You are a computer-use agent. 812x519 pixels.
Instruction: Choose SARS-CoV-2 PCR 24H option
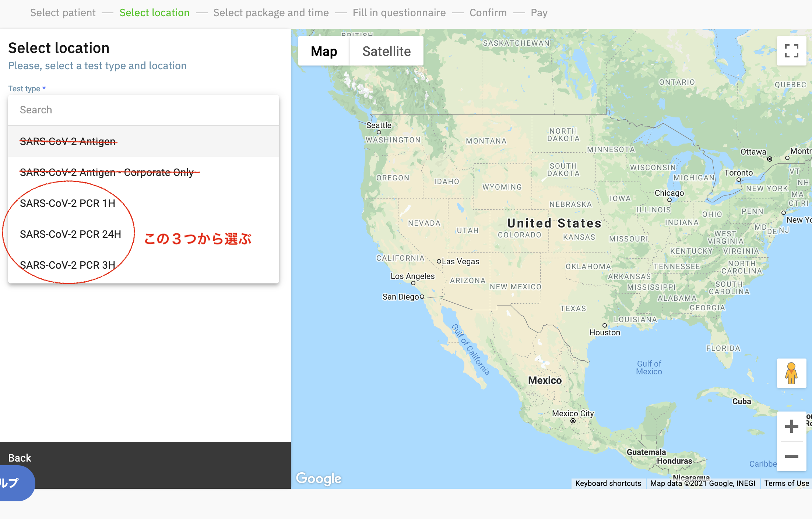click(70, 234)
